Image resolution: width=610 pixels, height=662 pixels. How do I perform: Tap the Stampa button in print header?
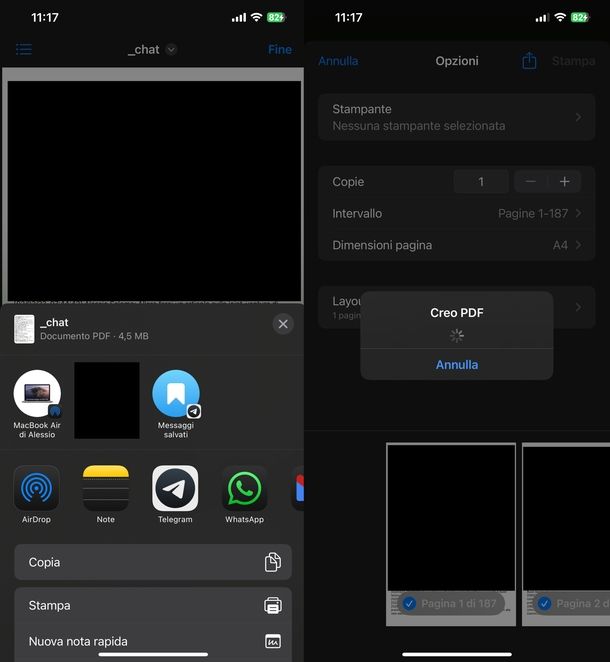(x=574, y=61)
